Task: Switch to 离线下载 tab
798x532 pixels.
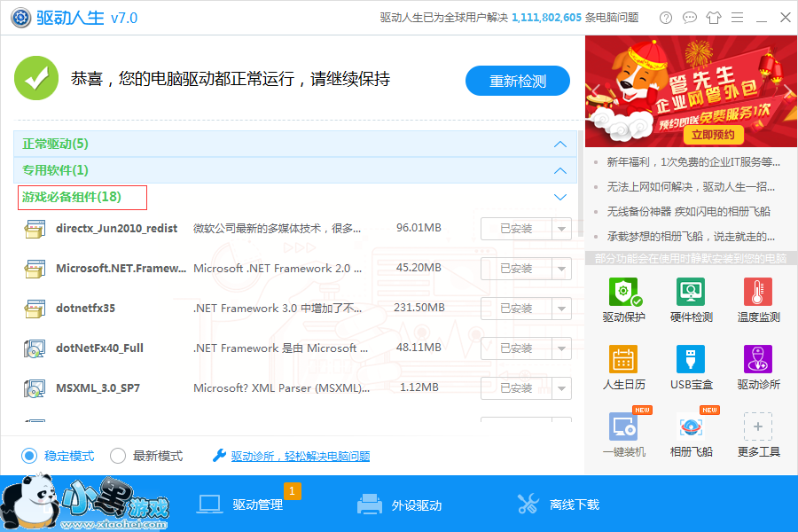Action: point(559,505)
